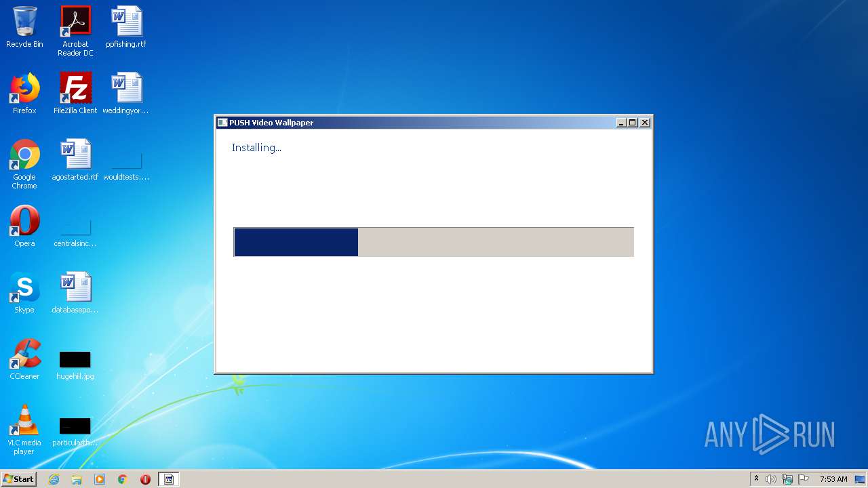The height and width of the screenshot is (488, 868).
Task: Launch Internet Explorer from the taskbar
Action: click(x=54, y=479)
